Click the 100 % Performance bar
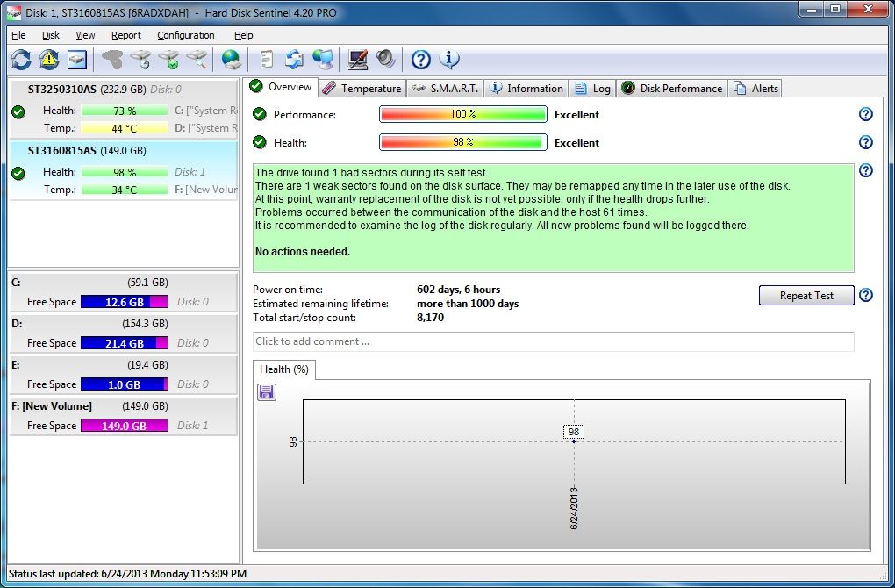 pos(463,114)
